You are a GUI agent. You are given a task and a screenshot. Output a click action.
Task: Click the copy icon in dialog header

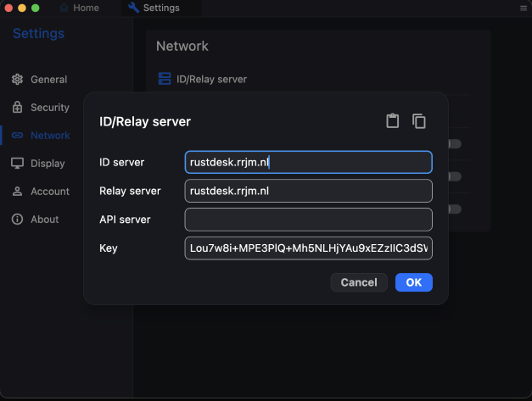(419, 121)
